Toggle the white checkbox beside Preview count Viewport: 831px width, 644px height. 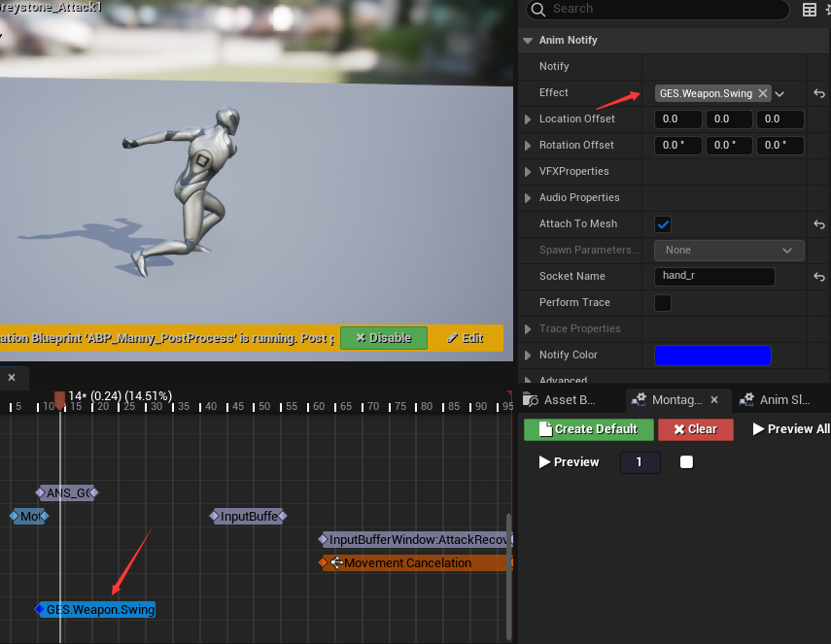coord(686,462)
